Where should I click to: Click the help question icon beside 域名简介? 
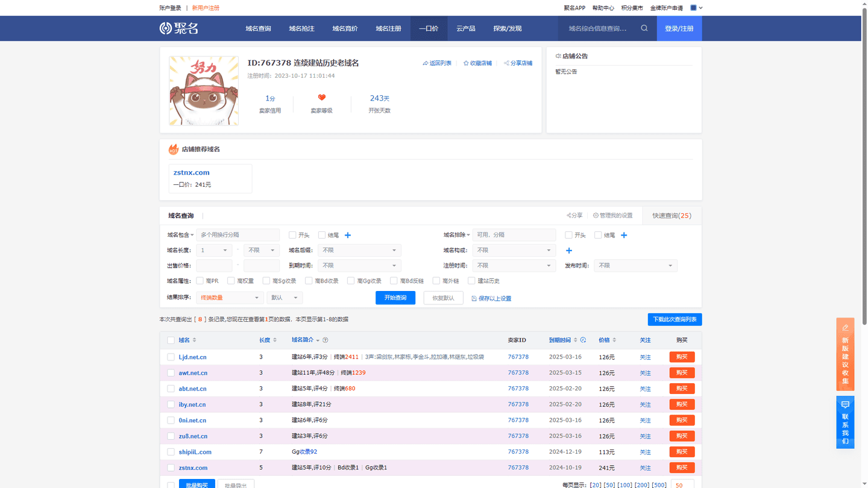click(x=325, y=340)
